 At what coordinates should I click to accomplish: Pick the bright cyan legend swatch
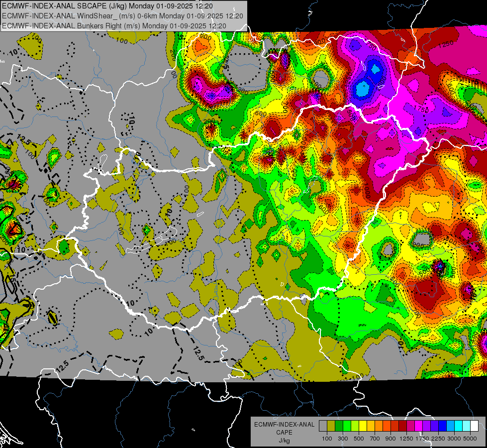click(x=459, y=426)
